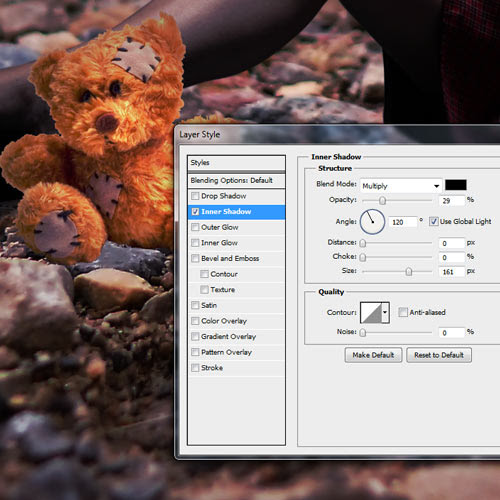Open the Blend Mode Multiply dropdown
Screen dimensions: 500x500
pyautogui.click(x=401, y=186)
